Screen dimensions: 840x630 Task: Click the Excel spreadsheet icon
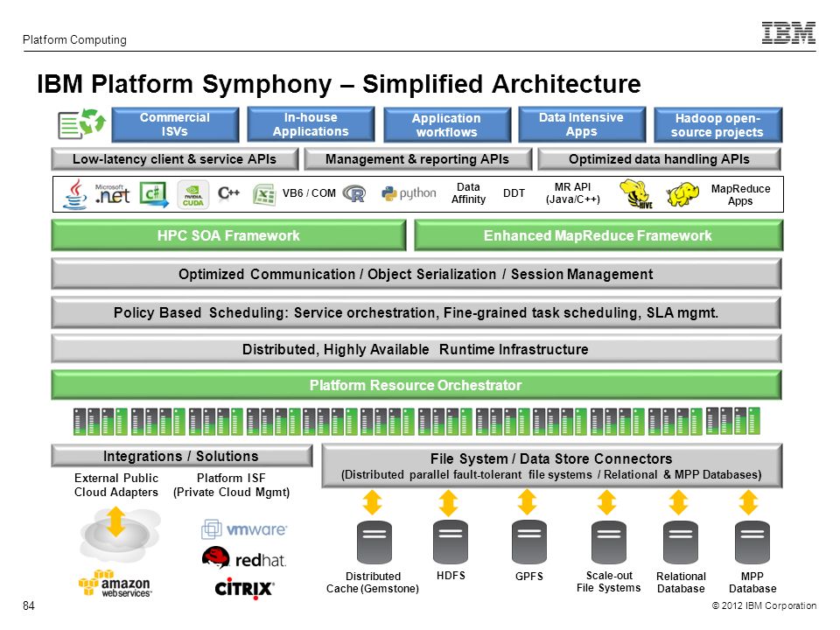(x=263, y=194)
